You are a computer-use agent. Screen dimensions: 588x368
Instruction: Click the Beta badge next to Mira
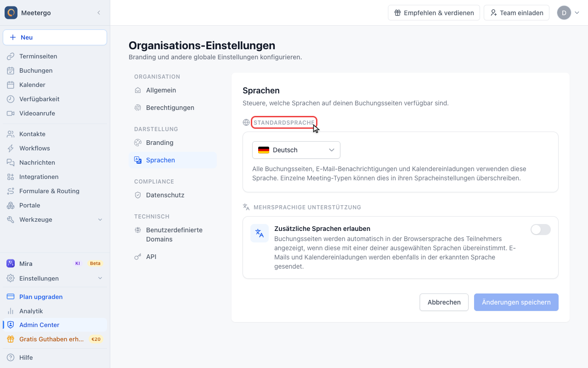pyautogui.click(x=95, y=264)
